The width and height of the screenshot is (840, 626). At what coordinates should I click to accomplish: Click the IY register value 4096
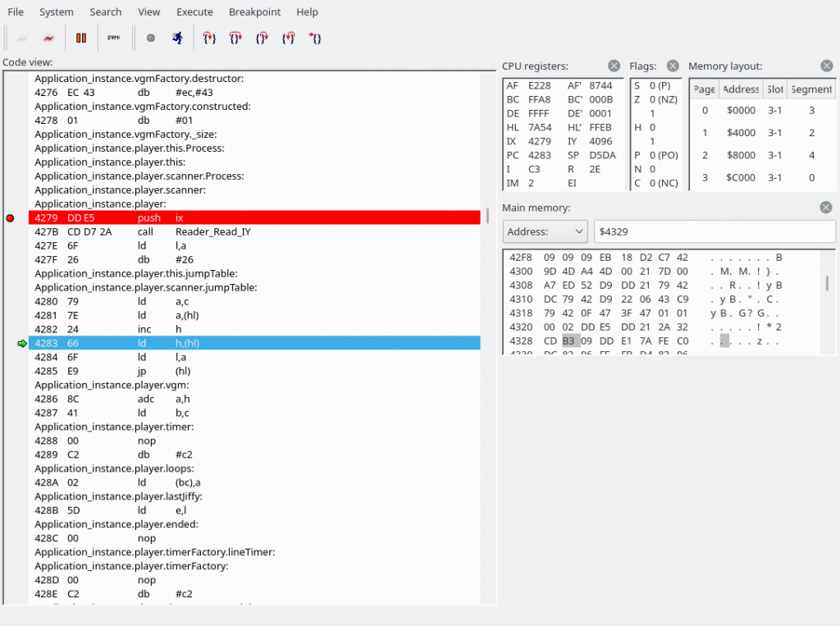tap(600, 141)
